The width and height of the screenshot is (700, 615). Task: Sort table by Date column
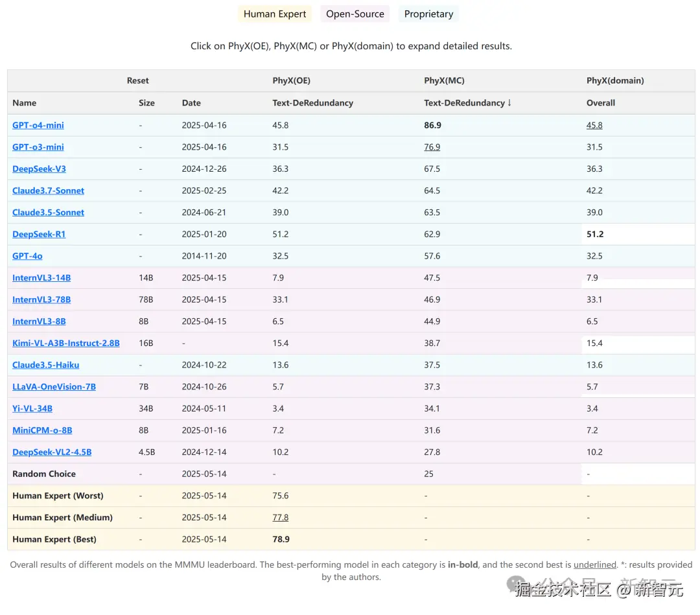tap(191, 103)
